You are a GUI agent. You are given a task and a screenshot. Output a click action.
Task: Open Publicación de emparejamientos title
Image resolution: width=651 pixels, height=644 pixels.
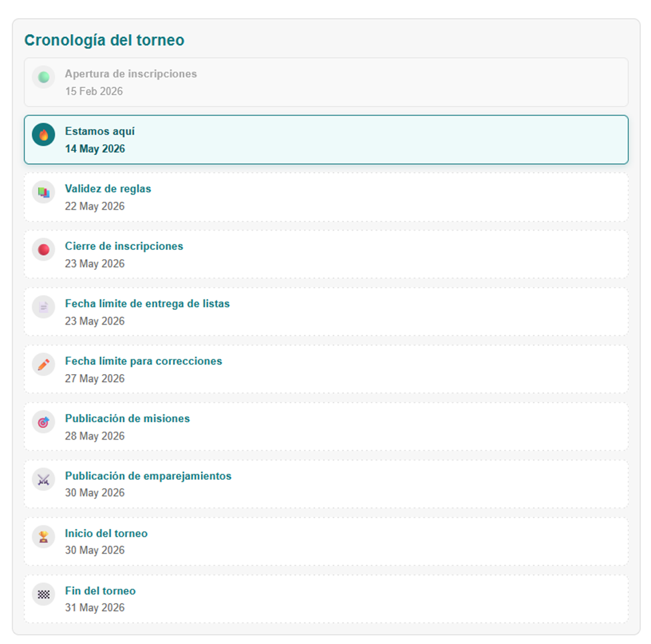pos(148,476)
